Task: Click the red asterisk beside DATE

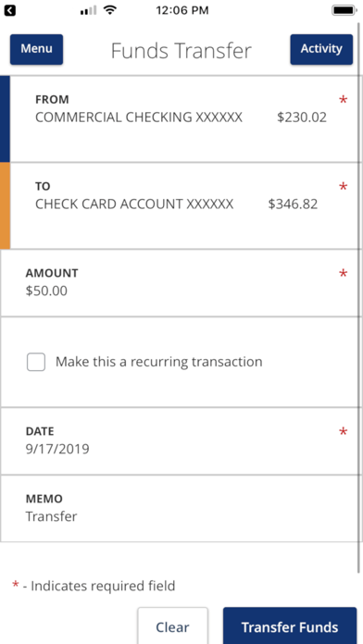Action: [343, 432]
